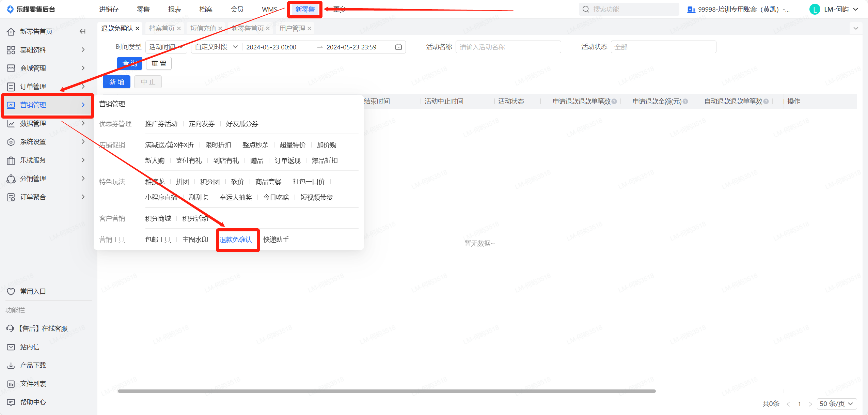Close the 退款免确认 tab
868x415 pixels.
(138, 28)
